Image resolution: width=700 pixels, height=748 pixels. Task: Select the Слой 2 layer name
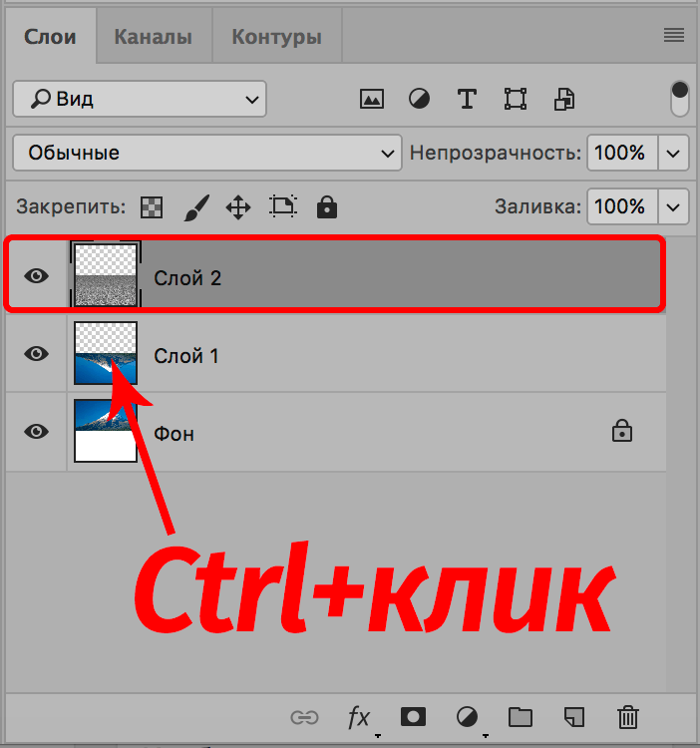(x=187, y=278)
